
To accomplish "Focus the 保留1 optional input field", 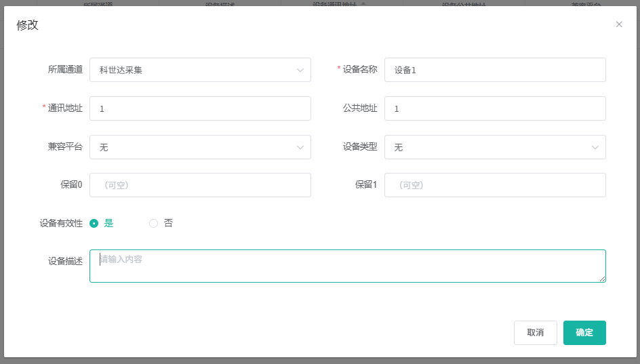I will (495, 185).
